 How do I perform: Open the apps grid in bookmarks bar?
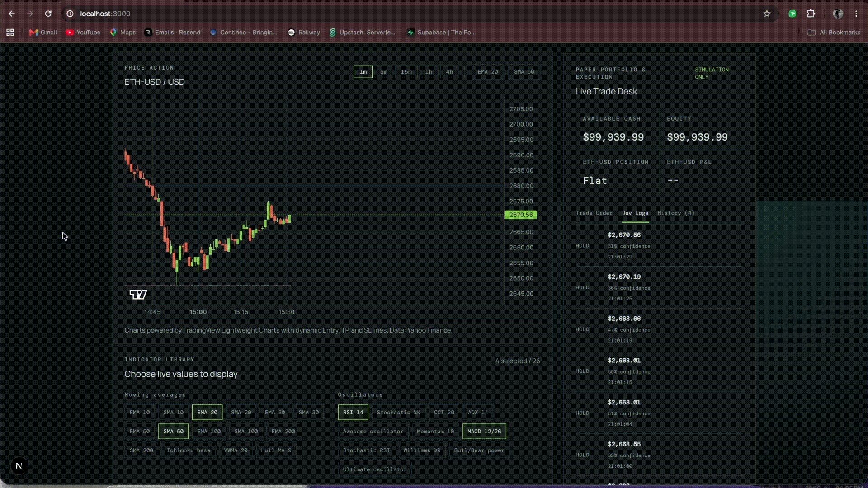10,33
